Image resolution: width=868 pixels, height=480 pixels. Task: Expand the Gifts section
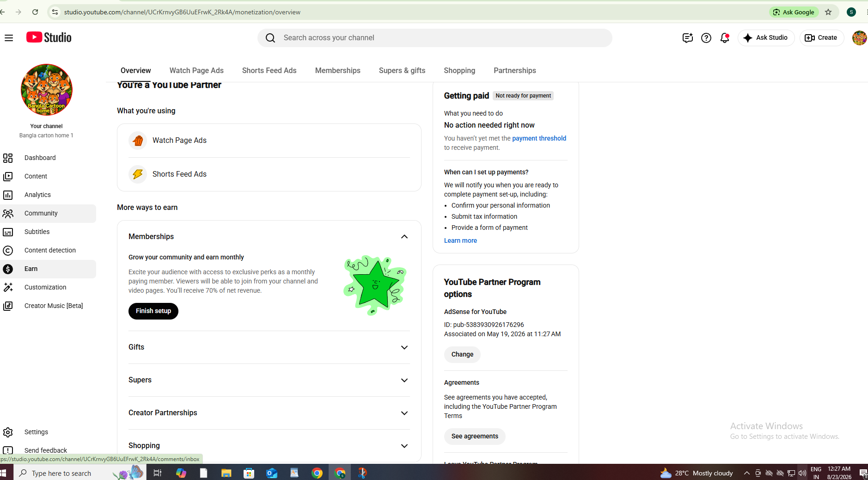pyautogui.click(x=404, y=347)
